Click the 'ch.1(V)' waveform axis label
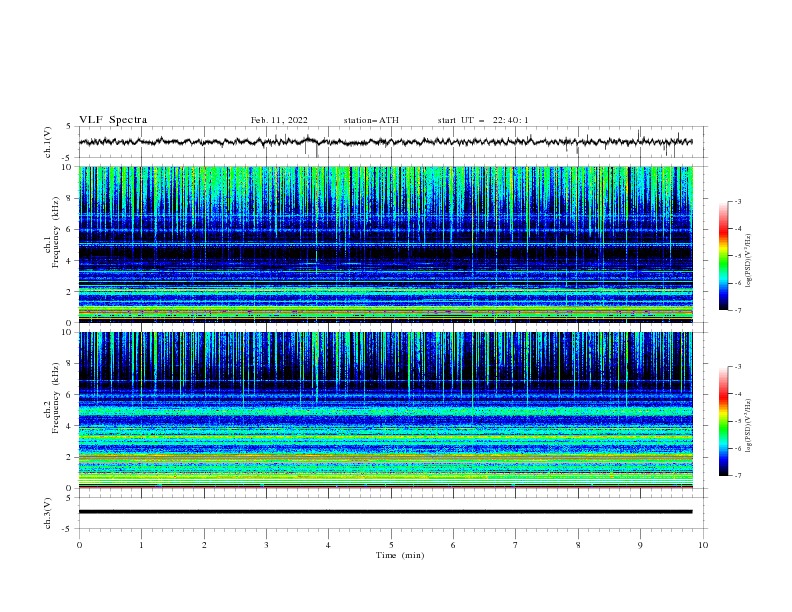The image size is (792, 612). pyautogui.click(x=48, y=142)
